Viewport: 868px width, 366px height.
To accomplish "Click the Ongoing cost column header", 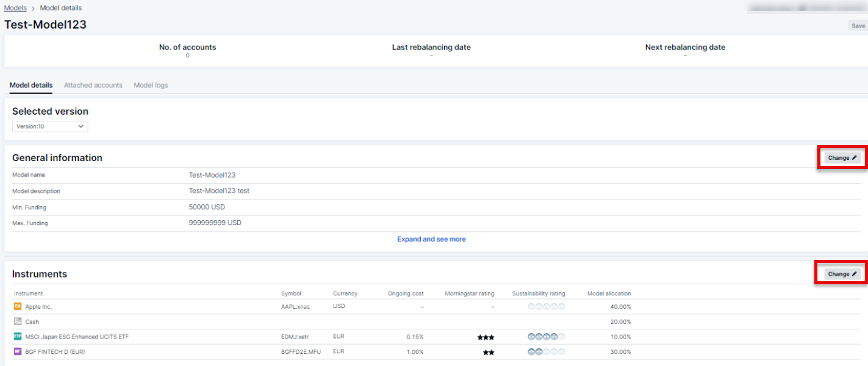I will tap(406, 293).
